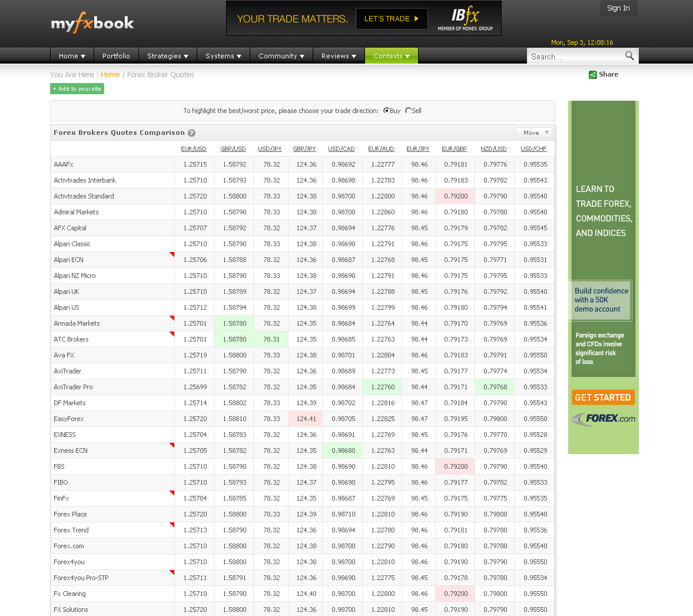Viewport: 693px width, 616px height.
Task: Click red corner marker on FinFx row
Action: (172, 493)
